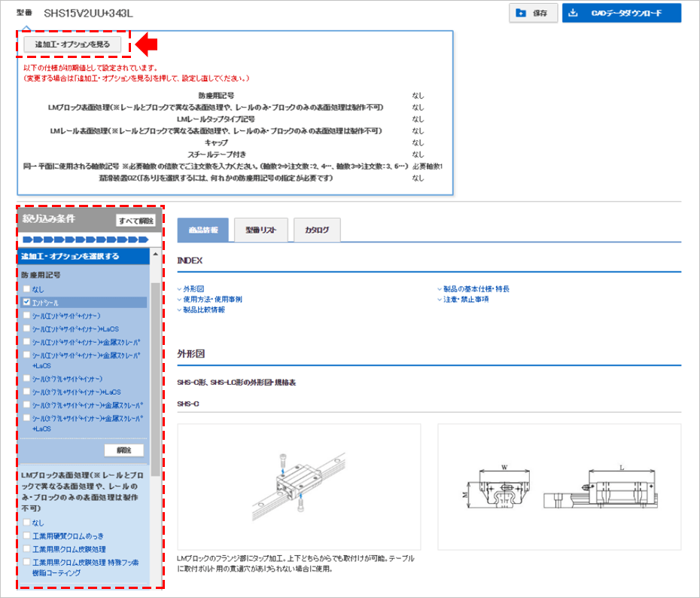700x598 pixels.
Task: Enable the 工業用硬質クロムめっき checkbox
Action: (x=27, y=535)
